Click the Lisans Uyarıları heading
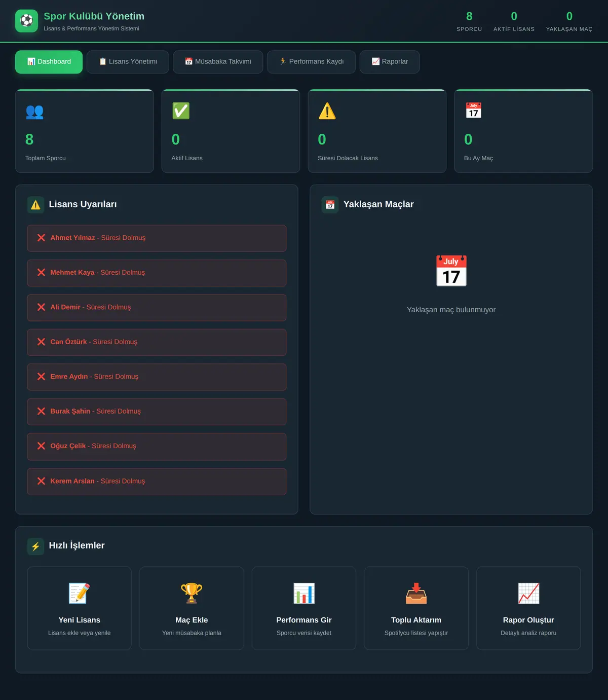The image size is (608, 700). click(83, 204)
